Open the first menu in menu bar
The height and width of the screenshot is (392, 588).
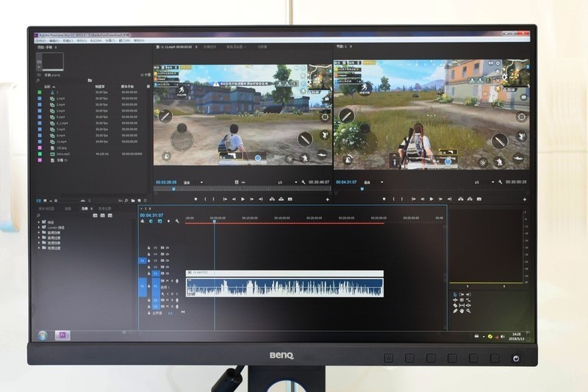point(40,40)
